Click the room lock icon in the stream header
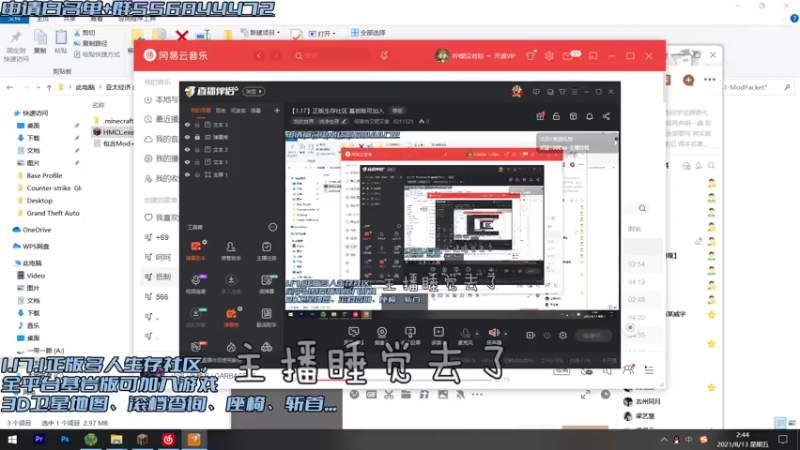 coord(556,116)
